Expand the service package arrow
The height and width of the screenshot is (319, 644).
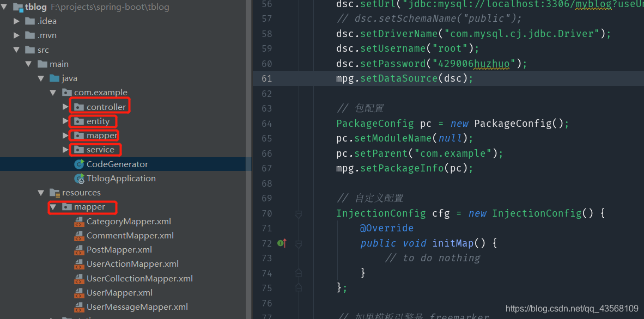click(x=65, y=150)
